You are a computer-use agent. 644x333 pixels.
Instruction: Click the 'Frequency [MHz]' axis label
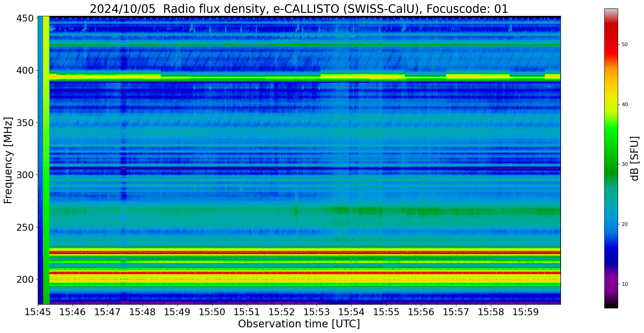pyautogui.click(x=8, y=160)
